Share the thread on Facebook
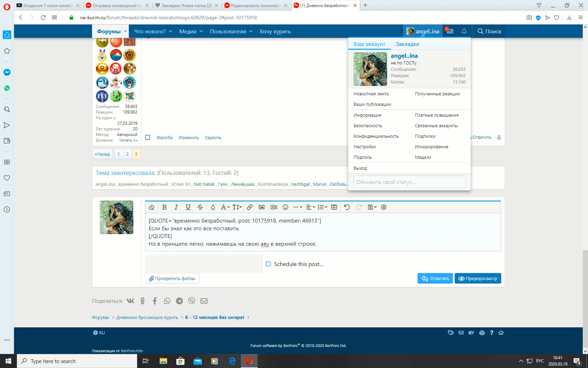 point(155,301)
